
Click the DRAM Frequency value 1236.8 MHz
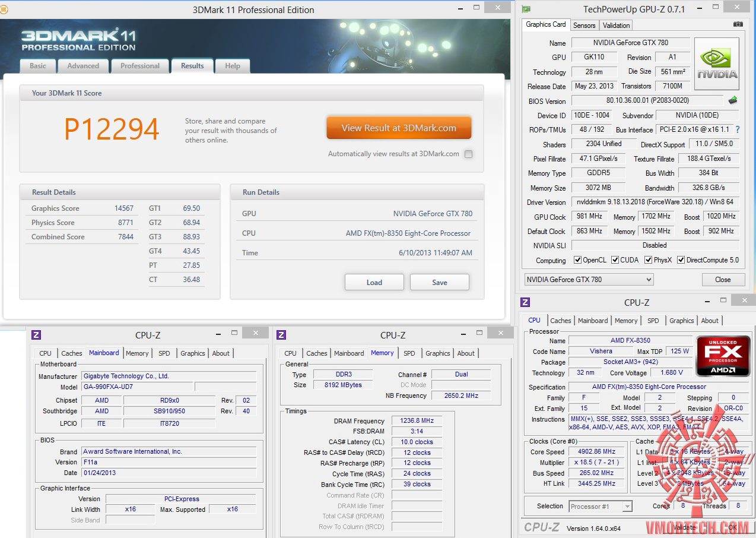pos(417,420)
